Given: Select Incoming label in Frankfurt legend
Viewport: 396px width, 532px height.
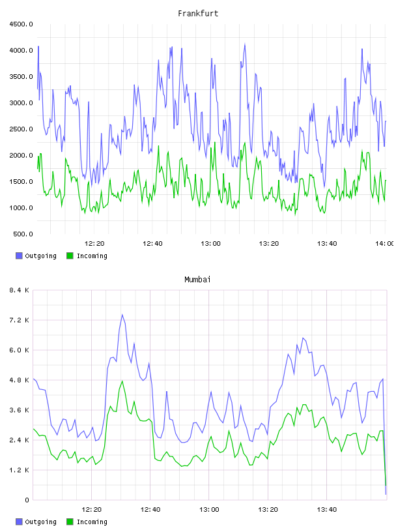Looking at the screenshot, I should click(92, 256).
